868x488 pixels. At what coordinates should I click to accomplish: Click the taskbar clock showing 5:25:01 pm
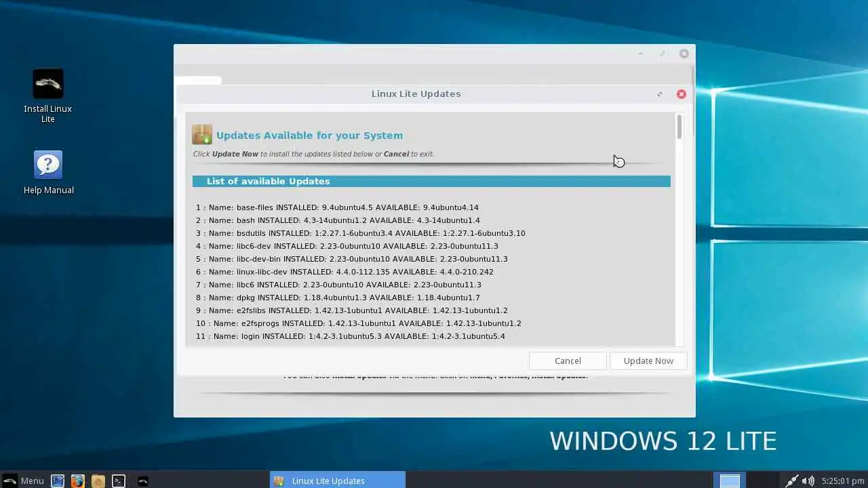click(842, 481)
